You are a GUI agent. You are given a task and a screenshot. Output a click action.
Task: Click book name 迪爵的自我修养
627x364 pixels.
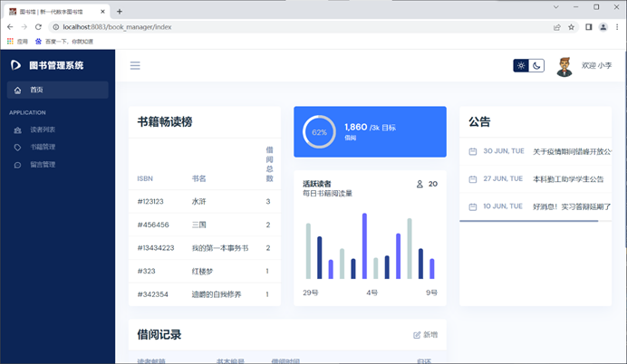(217, 294)
